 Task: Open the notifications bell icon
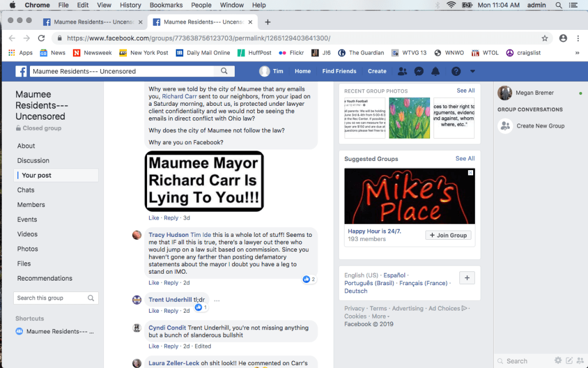point(435,71)
